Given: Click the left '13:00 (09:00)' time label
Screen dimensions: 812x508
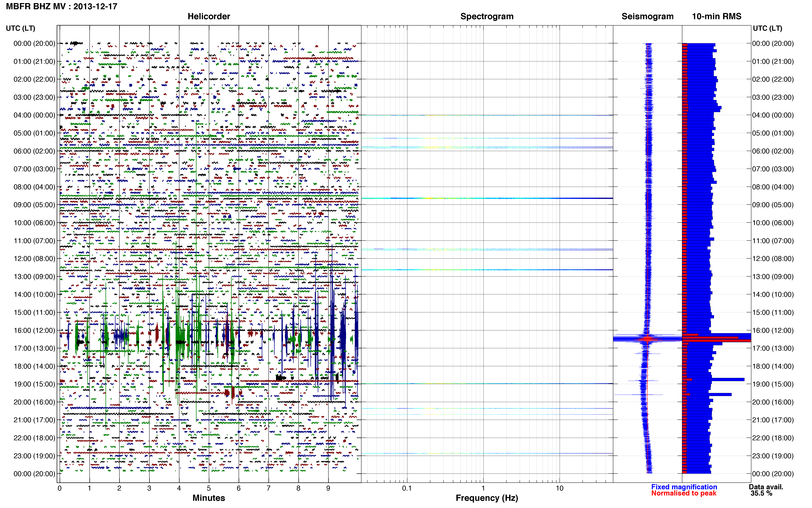Looking at the screenshot, I should [34, 277].
